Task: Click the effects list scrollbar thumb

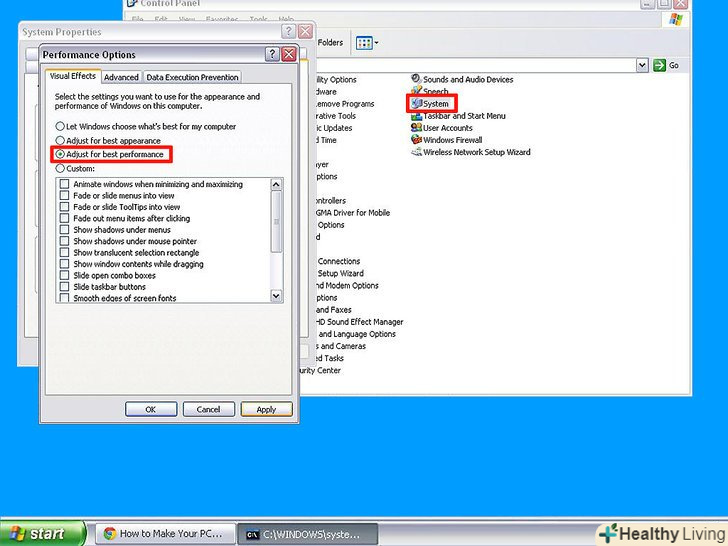Action: click(x=276, y=222)
